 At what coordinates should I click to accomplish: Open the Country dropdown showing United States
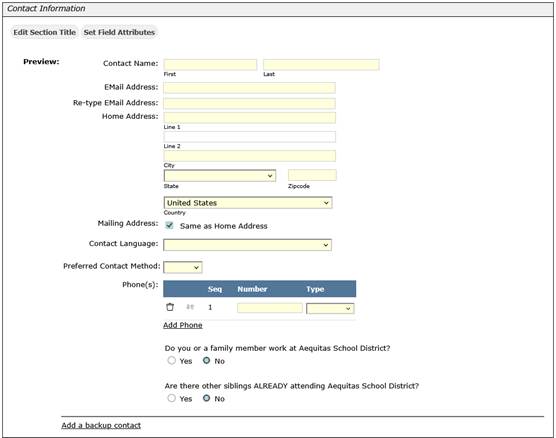[x=248, y=203]
